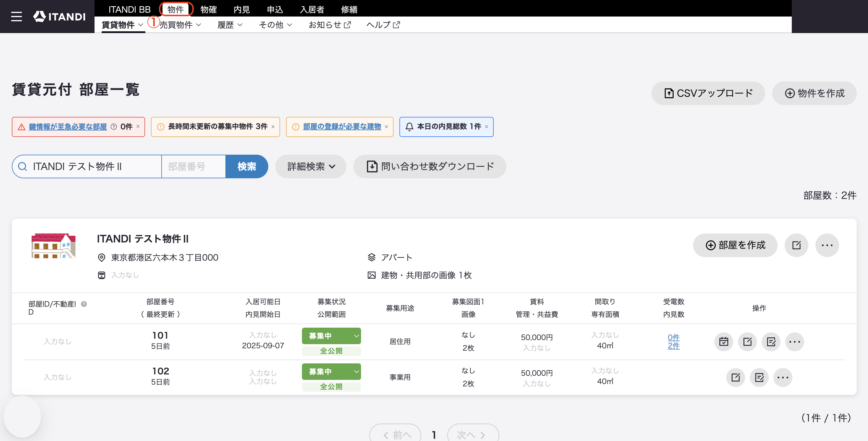Viewport: 868px width, 441px height.
Task: Switch to the 物確 tab
Action: [x=209, y=9]
